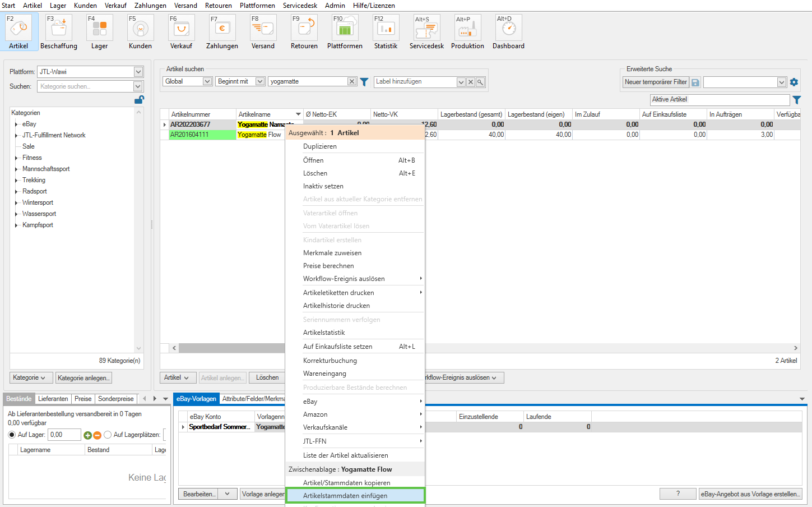Switch to the Lieferanten tab
The height and width of the screenshot is (507, 812).
click(53, 399)
